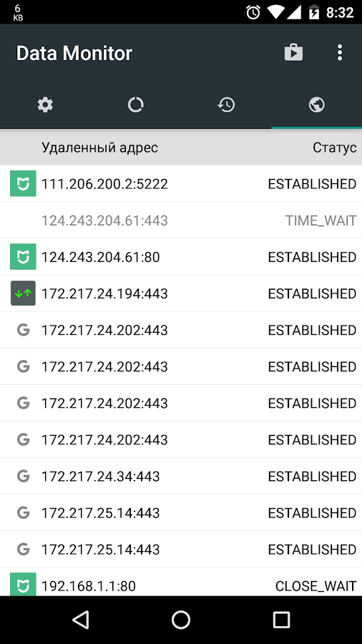Tap the Mi Home icon beside 111.206.200.2:5222

pos(23,184)
